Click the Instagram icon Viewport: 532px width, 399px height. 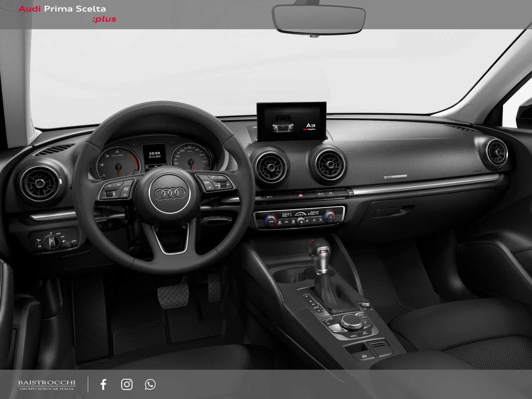[x=127, y=384]
